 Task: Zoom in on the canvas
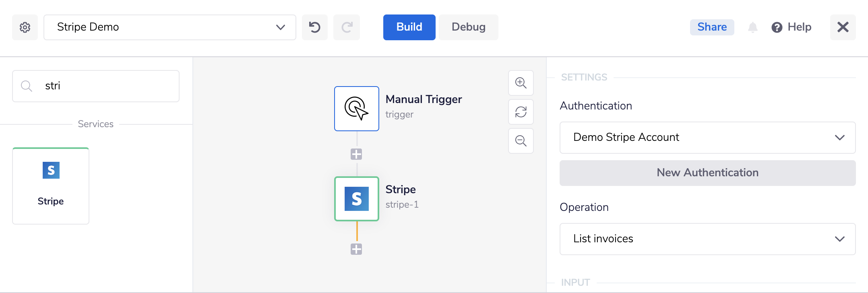[521, 83]
